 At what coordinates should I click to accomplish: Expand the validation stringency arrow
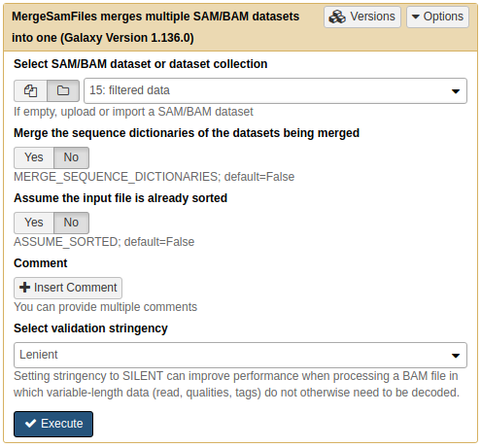pyautogui.click(x=456, y=356)
